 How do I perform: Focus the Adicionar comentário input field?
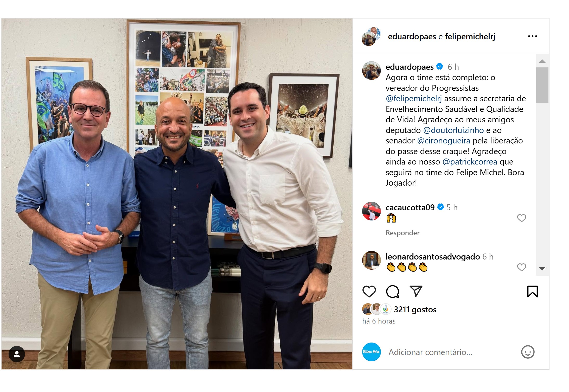(x=453, y=352)
